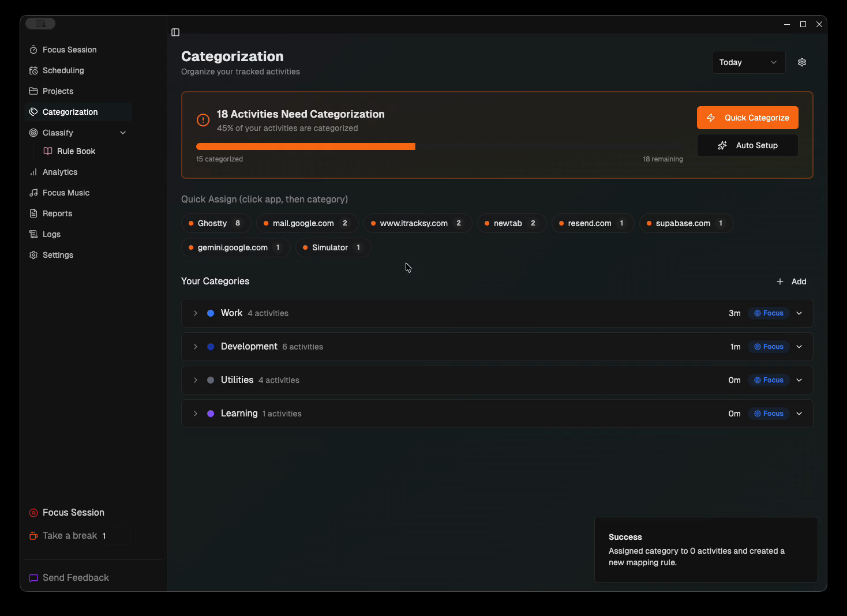847x616 pixels.
Task: Go to Logs in the sidebar
Action: [x=51, y=234]
